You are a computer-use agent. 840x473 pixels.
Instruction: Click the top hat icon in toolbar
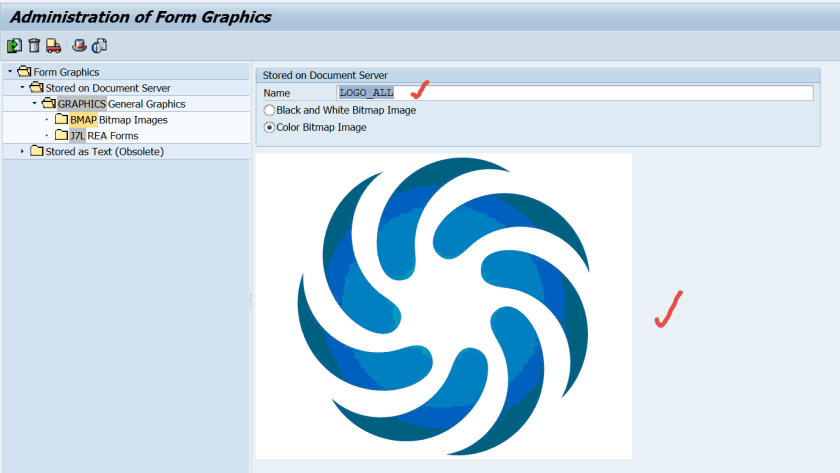[79, 46]
